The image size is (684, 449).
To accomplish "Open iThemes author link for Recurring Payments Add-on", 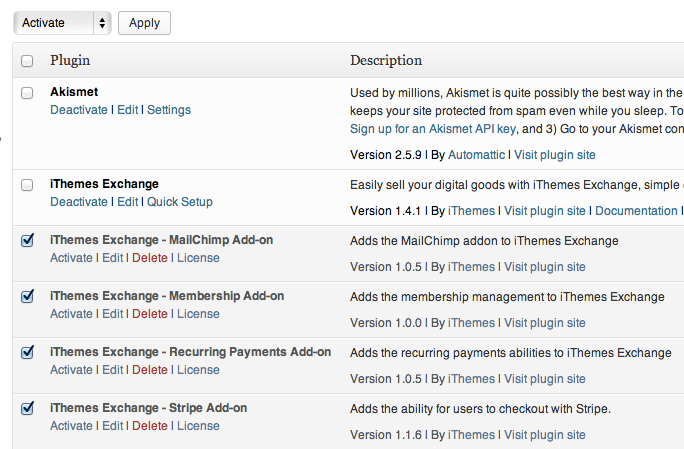I will click(472, 379).
